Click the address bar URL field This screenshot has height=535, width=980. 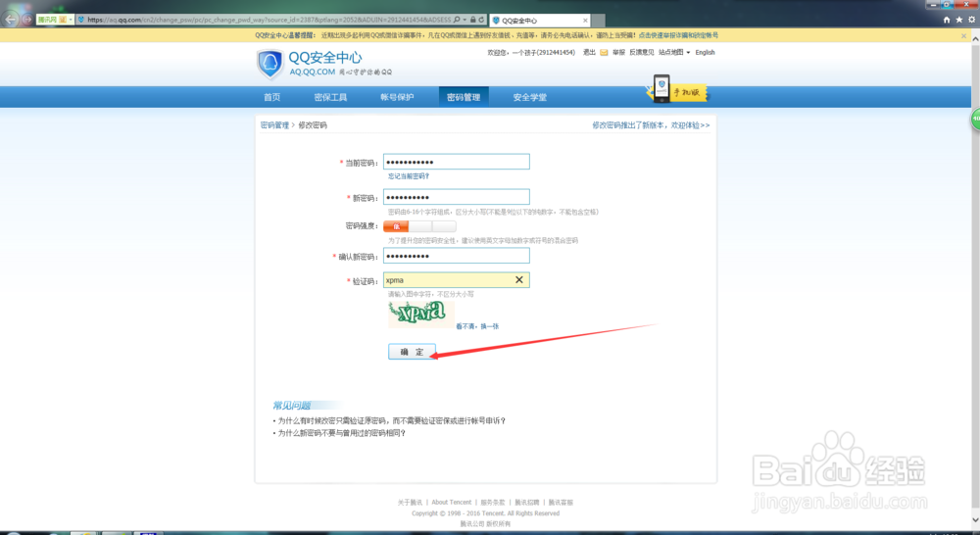[269, 20]
